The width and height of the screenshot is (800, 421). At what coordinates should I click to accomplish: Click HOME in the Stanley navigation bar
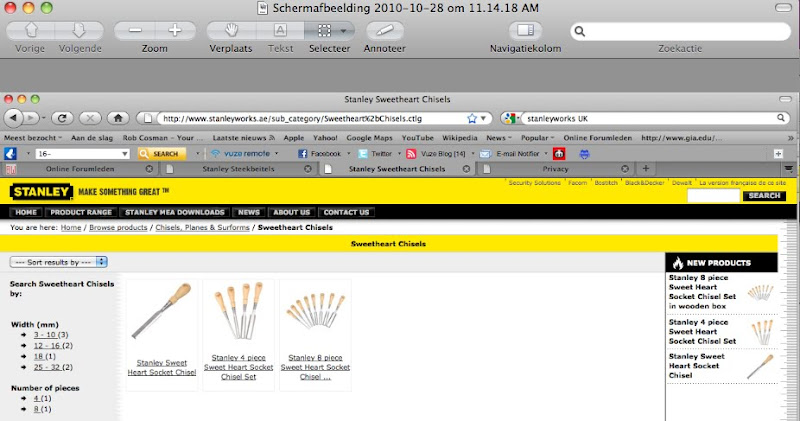click(x=26, y=212)
